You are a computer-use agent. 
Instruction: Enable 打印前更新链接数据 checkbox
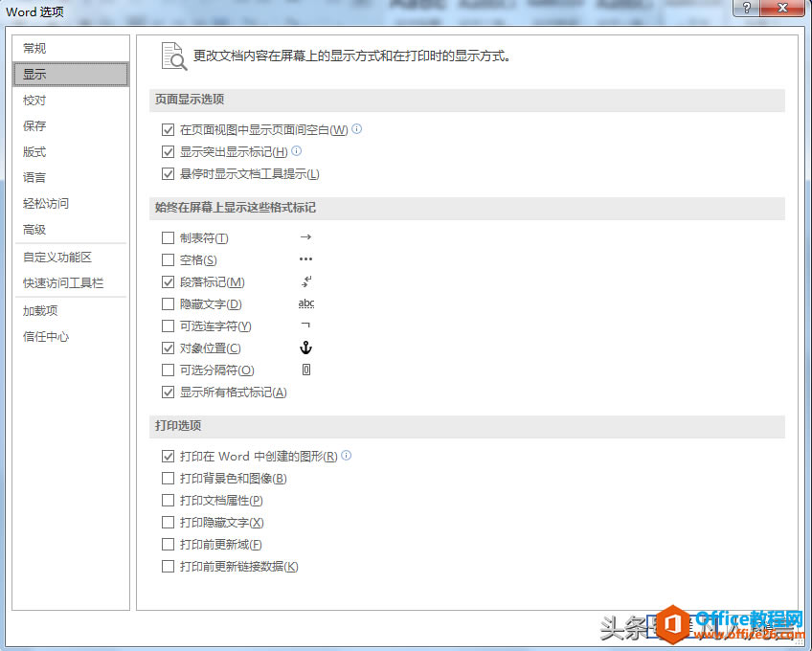coord(168,566)
